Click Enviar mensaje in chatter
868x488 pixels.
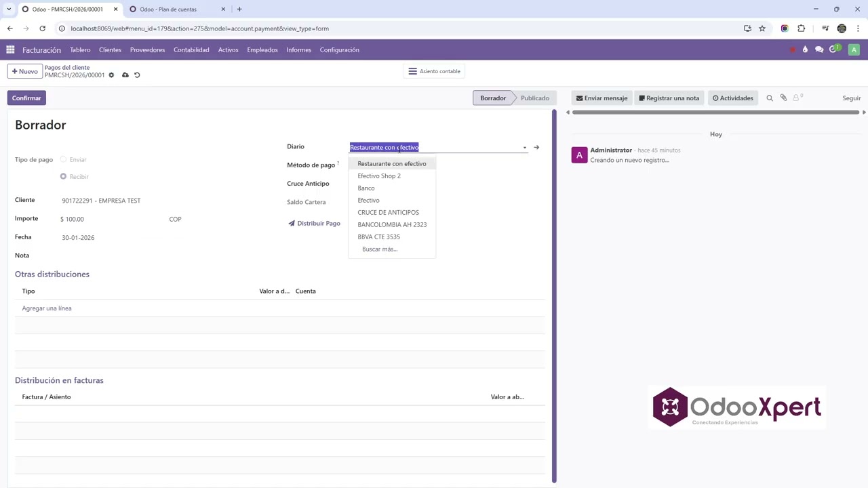[x=601, y=98]
